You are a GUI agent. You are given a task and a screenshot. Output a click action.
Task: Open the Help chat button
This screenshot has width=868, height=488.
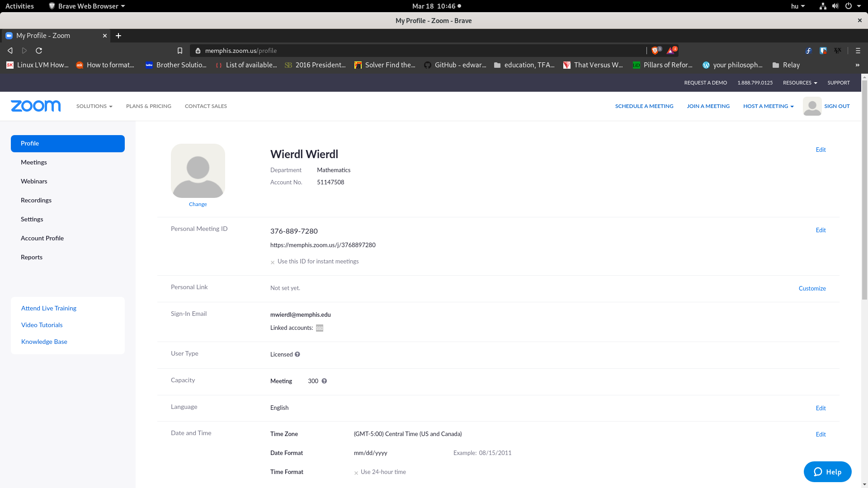(x=827, y=472)
